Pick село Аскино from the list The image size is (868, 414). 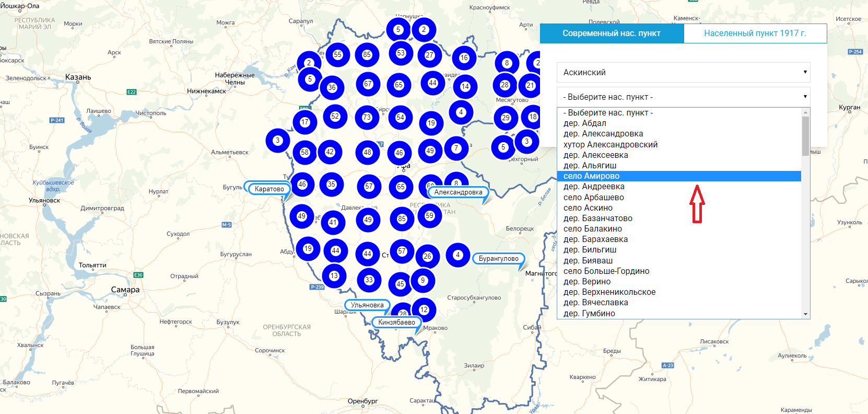click(679, 208)
